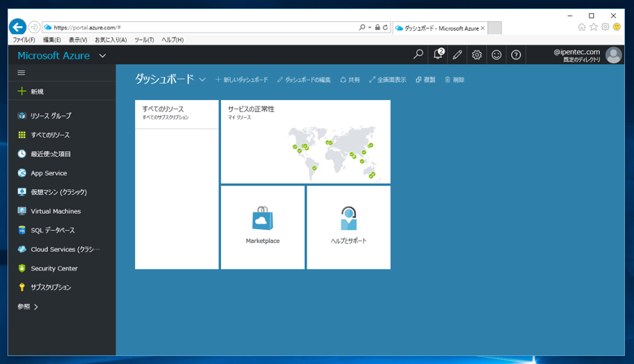Click the Microsoft Azure logo text

(54, 56)
